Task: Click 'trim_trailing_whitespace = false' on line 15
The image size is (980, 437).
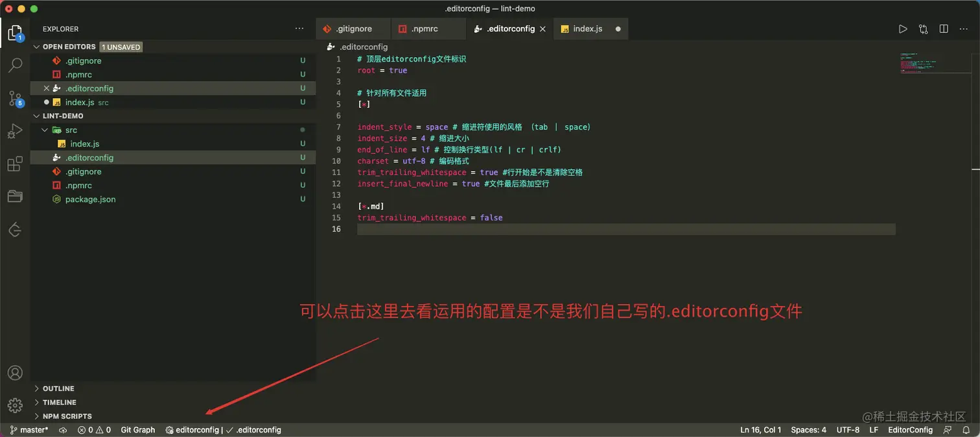Action: pyautogui.click(x=430, y=218)
